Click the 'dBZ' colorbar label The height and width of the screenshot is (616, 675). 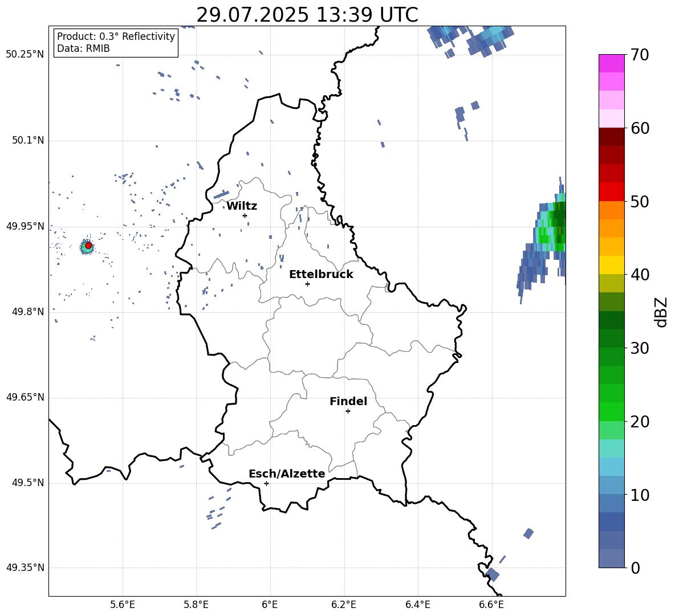coord(661,312)
